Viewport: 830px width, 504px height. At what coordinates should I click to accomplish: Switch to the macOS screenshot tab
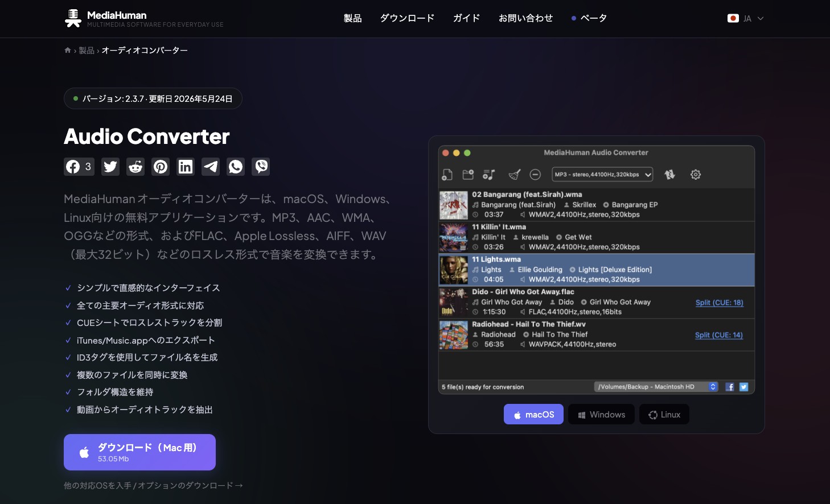533,414
